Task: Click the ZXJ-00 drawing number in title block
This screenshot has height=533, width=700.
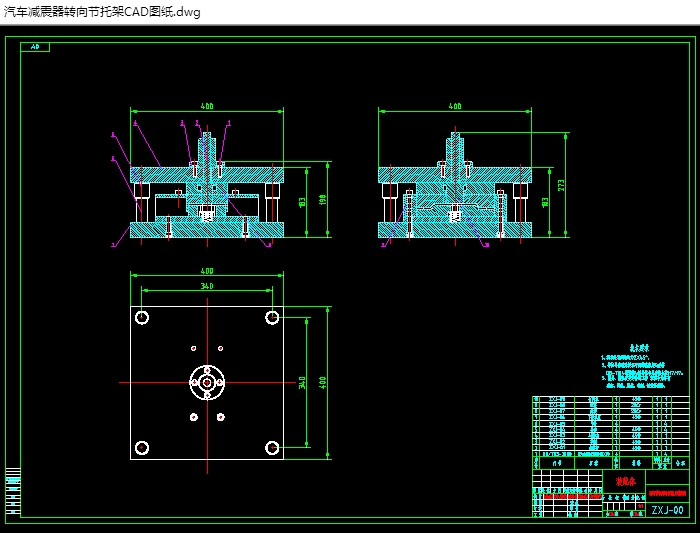Action: click(667, 510)
